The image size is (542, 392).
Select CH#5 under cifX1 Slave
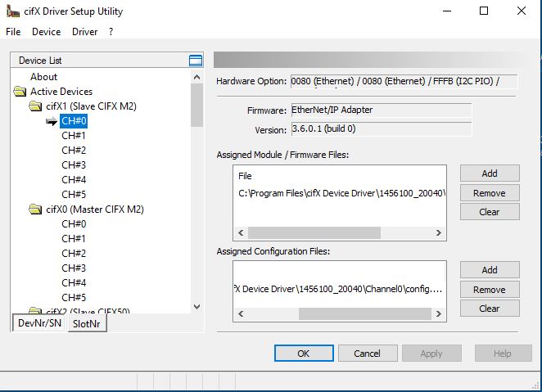point(74,195)
